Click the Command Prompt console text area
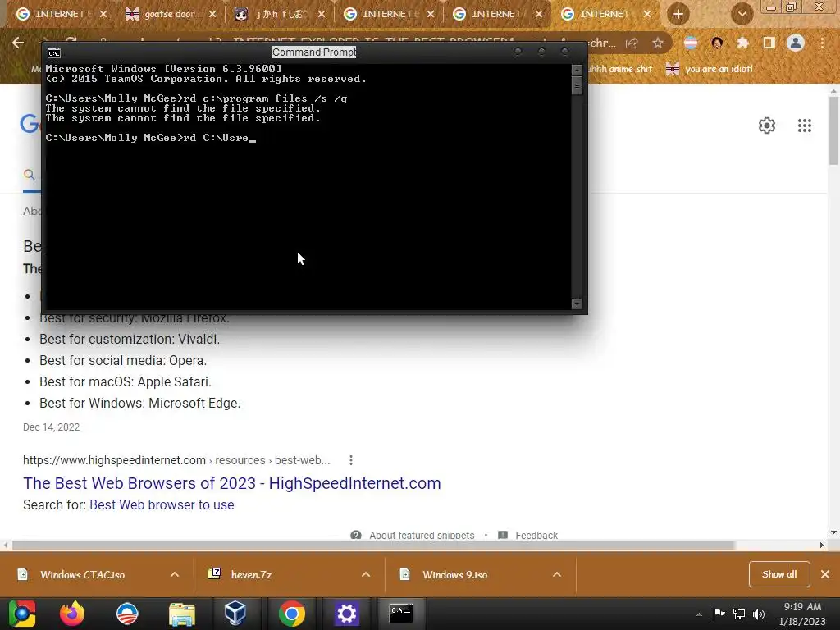This screenshot has width=840, height=630. (x=308, y=186)
